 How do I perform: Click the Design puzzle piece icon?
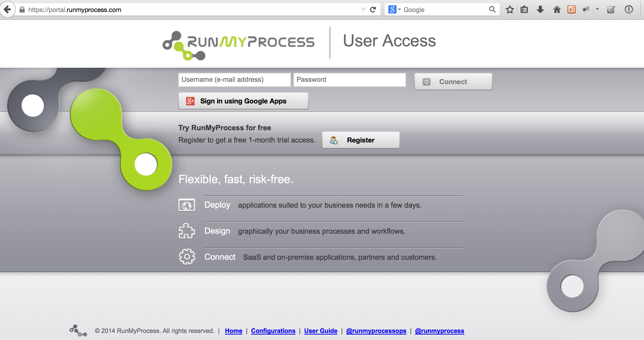[187, 231]
